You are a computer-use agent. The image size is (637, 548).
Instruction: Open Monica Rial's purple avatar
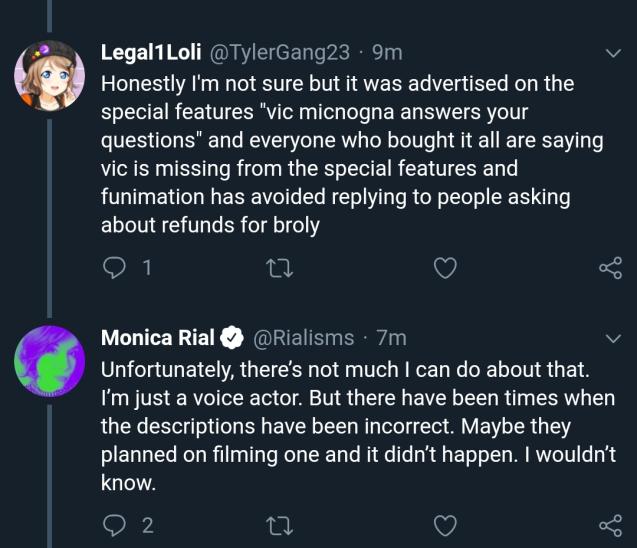coord(50,361)
